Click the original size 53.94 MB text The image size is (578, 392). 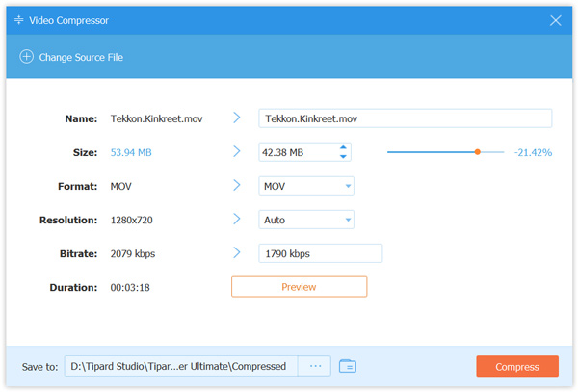click(131, 152)
